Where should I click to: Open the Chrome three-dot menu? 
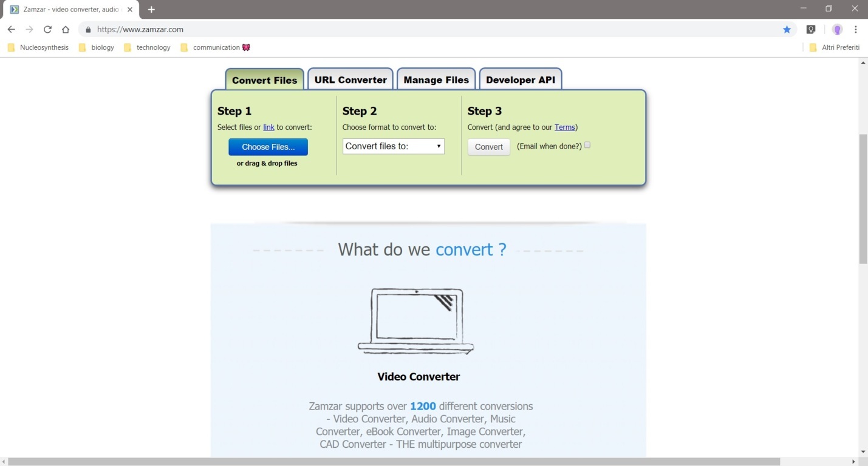[x=856, y=29]
